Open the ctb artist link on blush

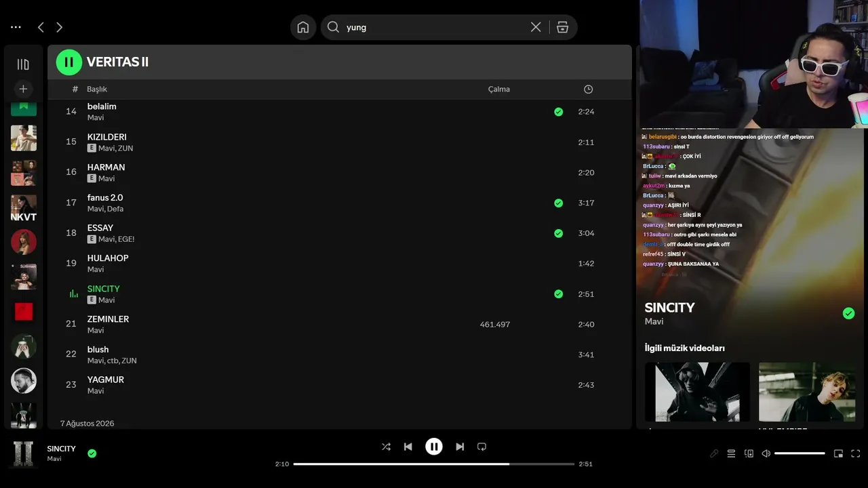pyautogui.click(x=113, y=361)
